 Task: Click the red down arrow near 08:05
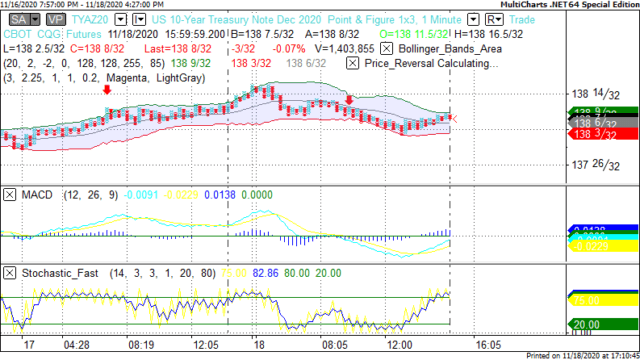[349, 100]
